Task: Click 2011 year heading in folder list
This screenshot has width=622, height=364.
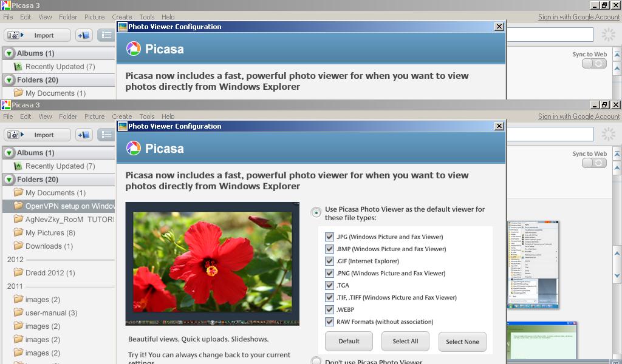Action: pyautogui.click(x=15, y=286)
